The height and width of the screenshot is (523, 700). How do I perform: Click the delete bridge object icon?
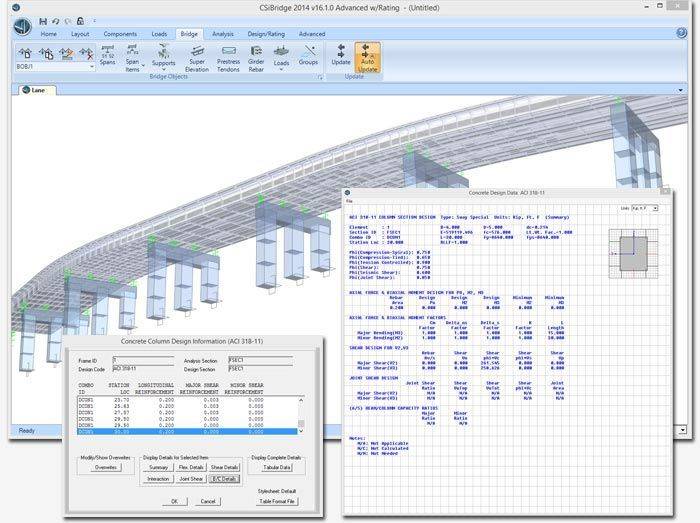point(87,54)
